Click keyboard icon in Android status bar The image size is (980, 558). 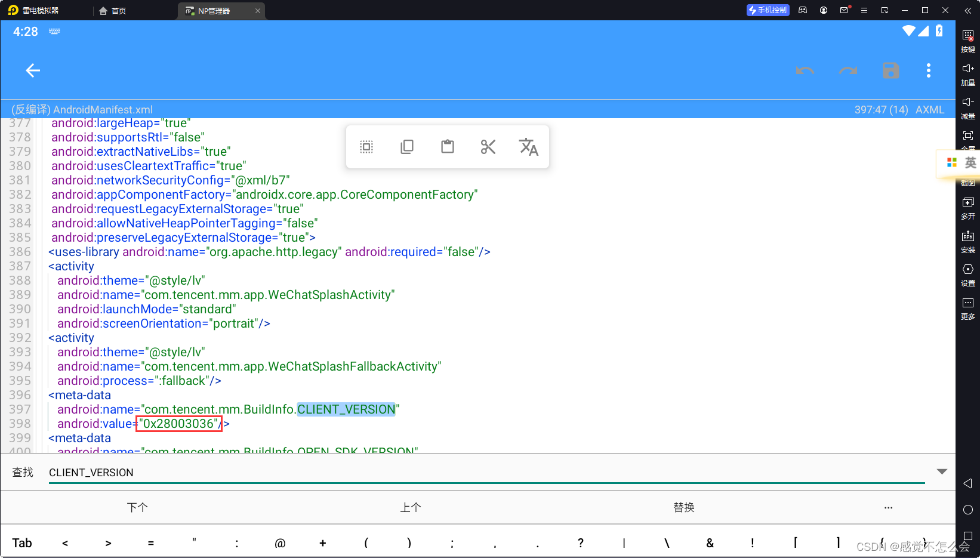click(54, 31)
